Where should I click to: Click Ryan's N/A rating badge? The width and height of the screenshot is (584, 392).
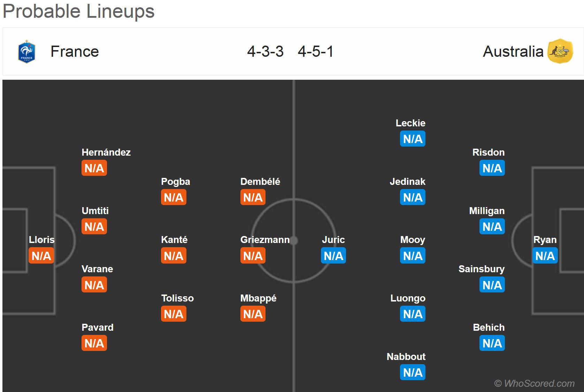[545, 256]
